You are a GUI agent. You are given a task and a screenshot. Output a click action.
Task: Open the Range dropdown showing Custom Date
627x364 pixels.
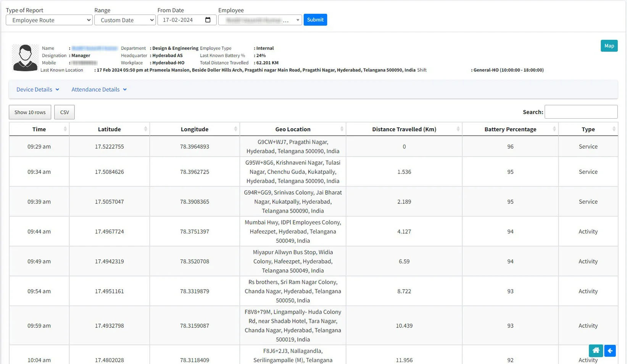tap(125, 20)
